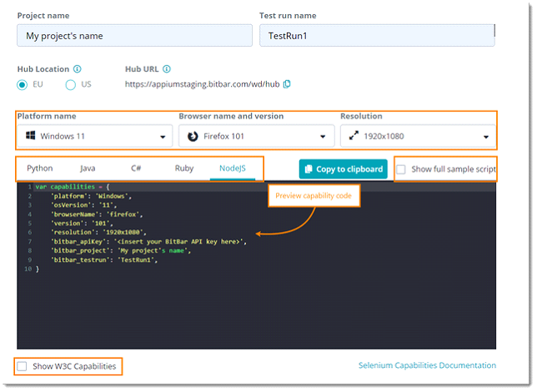Switch to the Python tab
The image size is (537, 392).
(x=40, y=168)
